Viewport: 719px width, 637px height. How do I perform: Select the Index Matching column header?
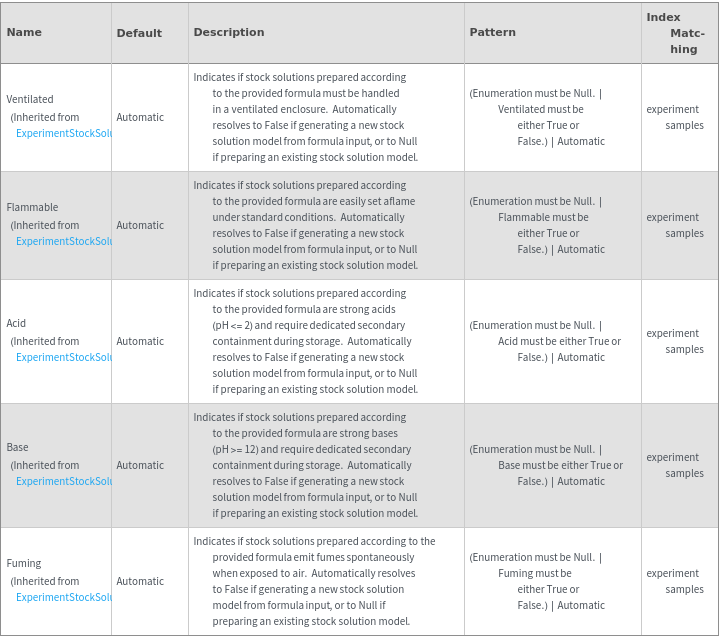(678, 33)
